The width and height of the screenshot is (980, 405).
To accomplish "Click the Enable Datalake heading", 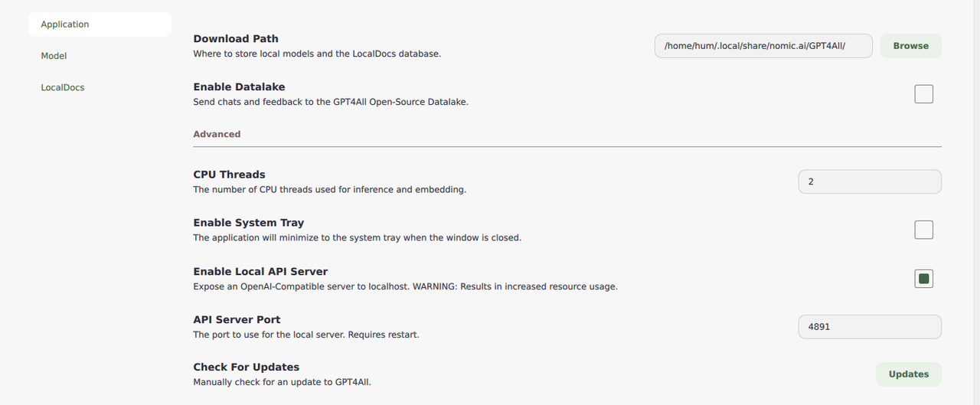I will click(x=239, y=87).
